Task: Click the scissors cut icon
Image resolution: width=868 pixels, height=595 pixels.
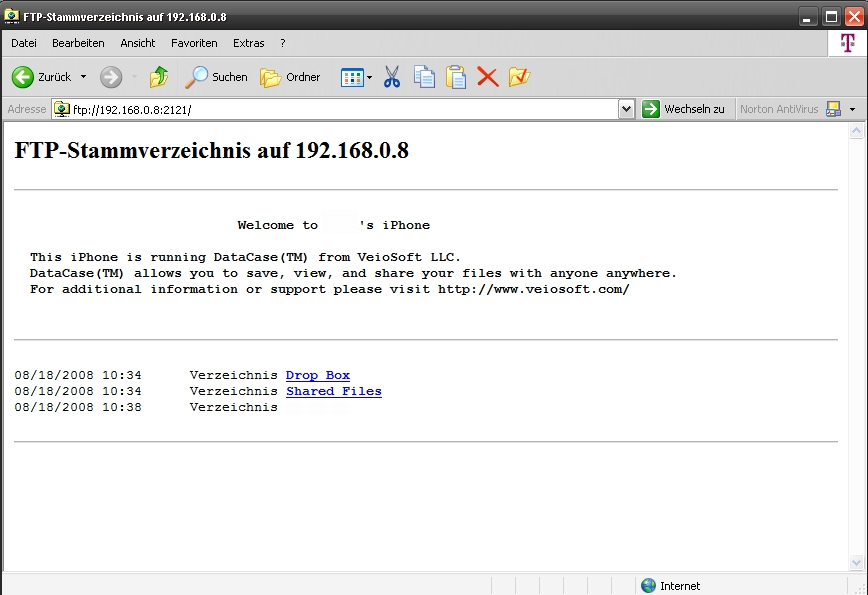Action: 392,77
